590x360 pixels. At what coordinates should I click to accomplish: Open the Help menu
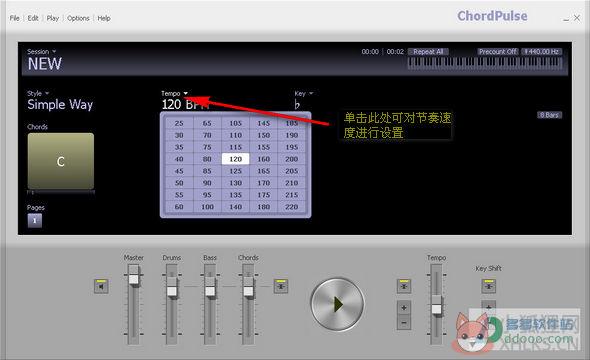[x=104, y=18]
